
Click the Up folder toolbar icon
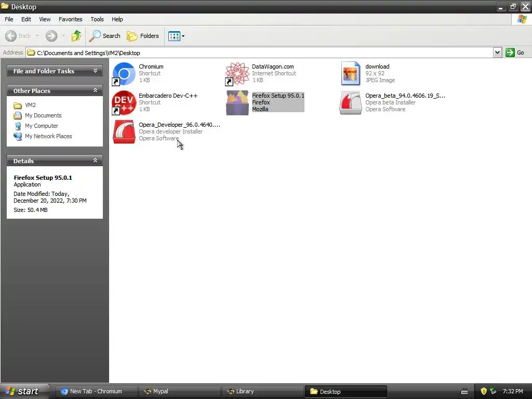(76, 36)
